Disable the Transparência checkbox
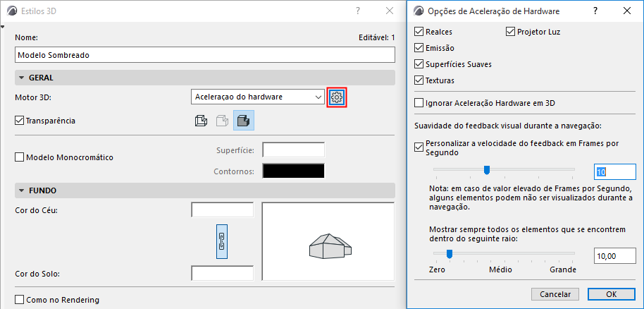 click(19, 121)
